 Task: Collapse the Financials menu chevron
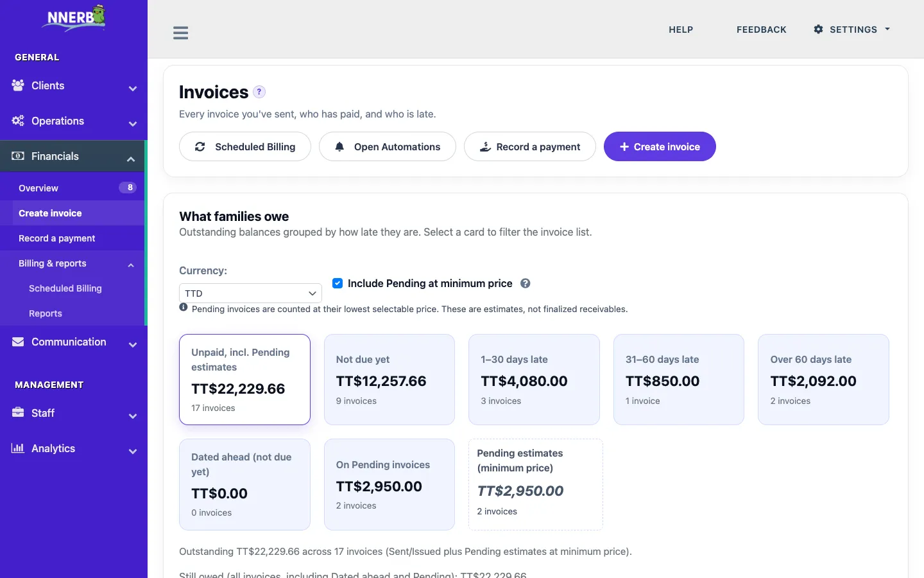131,159
